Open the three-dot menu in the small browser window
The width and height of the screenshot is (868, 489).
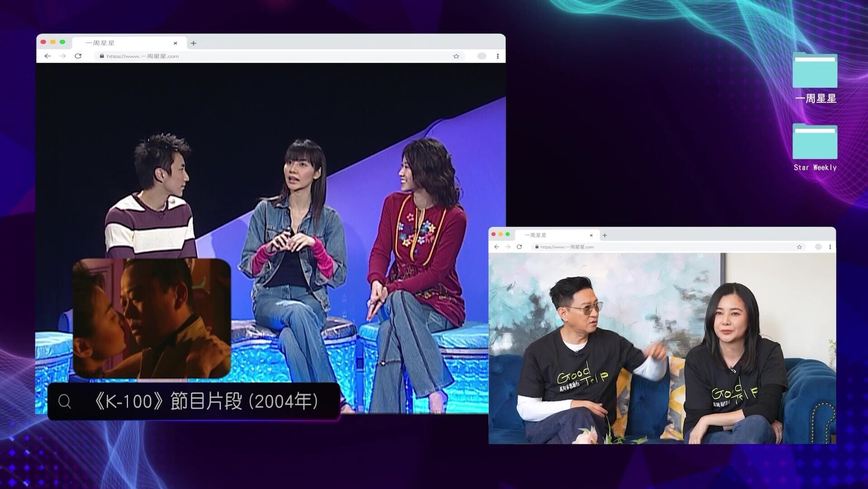pos(830,247)
